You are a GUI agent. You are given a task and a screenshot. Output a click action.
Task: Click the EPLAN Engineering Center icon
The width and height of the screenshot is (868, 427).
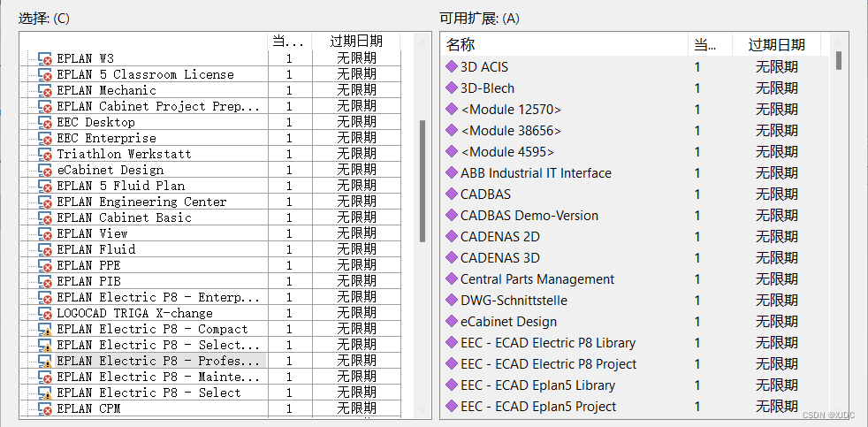45,202
